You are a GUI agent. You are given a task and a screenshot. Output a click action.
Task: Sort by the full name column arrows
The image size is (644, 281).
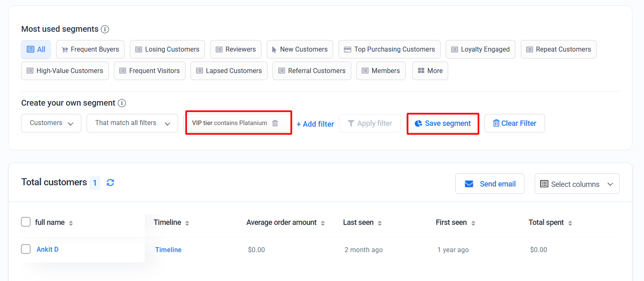71,223
